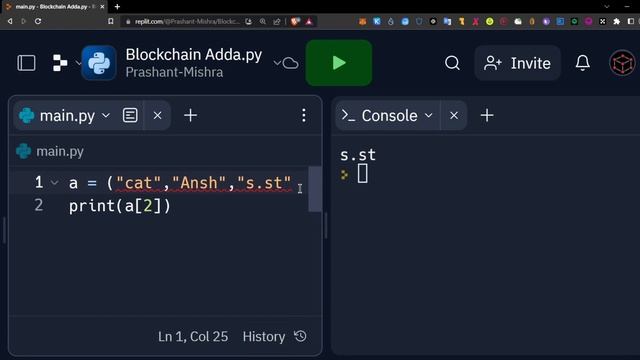
Task: Share this page from address bar
Action: (277, 22)
